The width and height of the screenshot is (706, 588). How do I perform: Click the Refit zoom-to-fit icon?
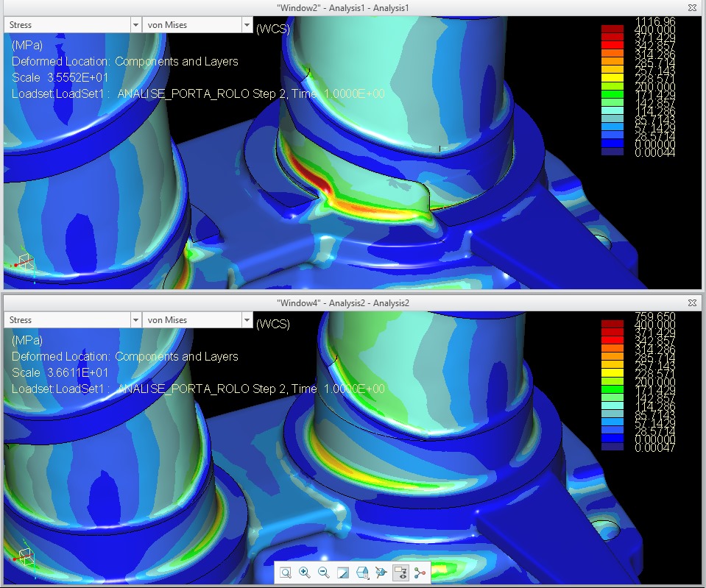(x=286, y=573)
